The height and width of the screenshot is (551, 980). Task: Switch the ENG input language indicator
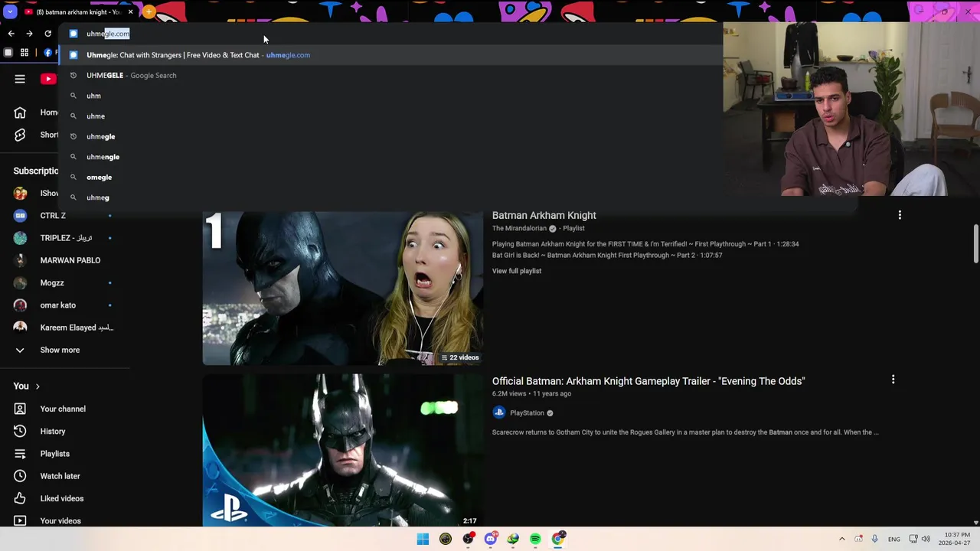[x=893, y=540]
